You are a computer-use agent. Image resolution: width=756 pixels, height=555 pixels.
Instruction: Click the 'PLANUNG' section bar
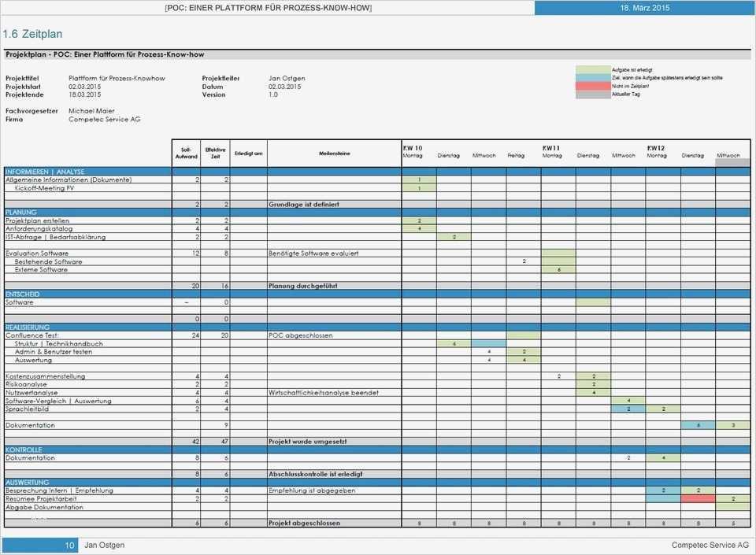pyautogui.click(x=377, y=212)
